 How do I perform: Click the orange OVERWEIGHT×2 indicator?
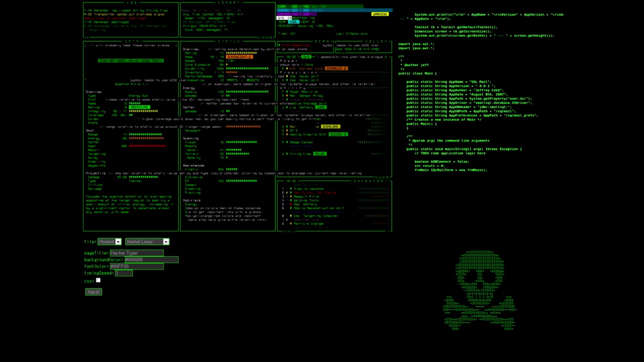click(x=239, y=57)
